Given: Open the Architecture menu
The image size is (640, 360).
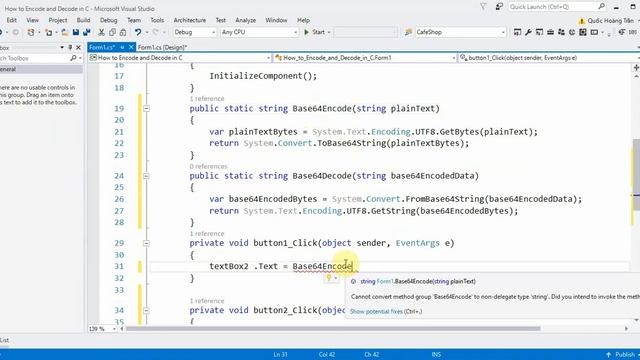Looking at the screenshot, I should tap(190, 20).
